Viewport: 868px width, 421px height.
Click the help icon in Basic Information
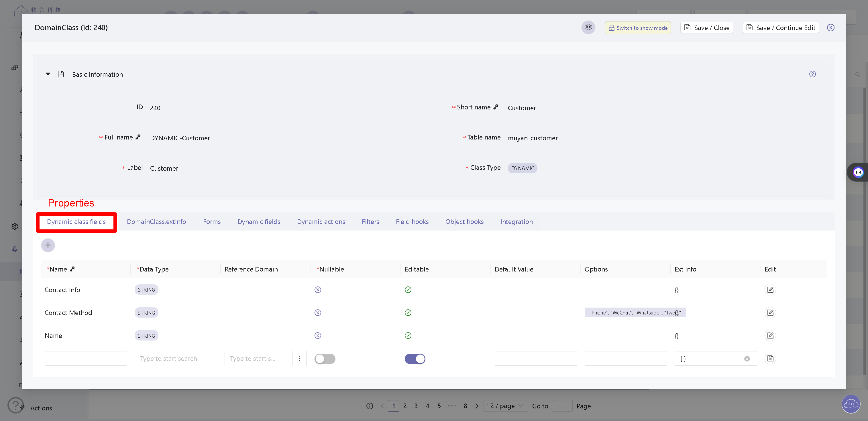click(x=812, y=74)
